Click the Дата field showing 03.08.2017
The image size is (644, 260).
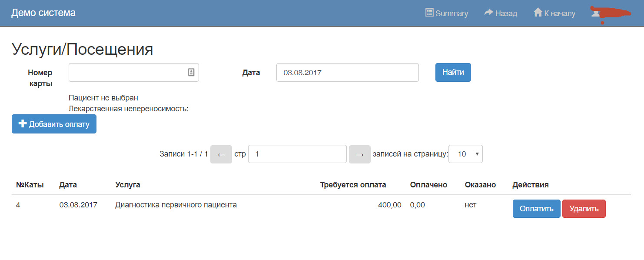[347, 73]
